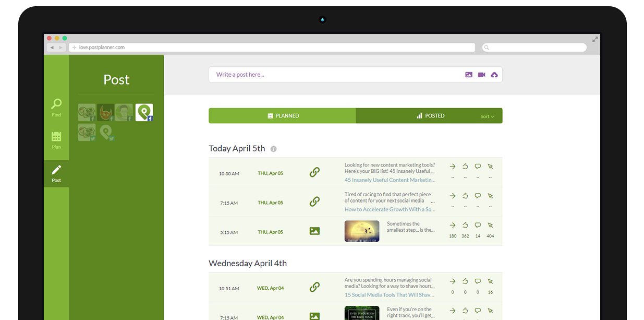The image size is (644, 320).
Task: Expand truncated text of first 7:15 AM post
Action: click(x=433, y=201)
